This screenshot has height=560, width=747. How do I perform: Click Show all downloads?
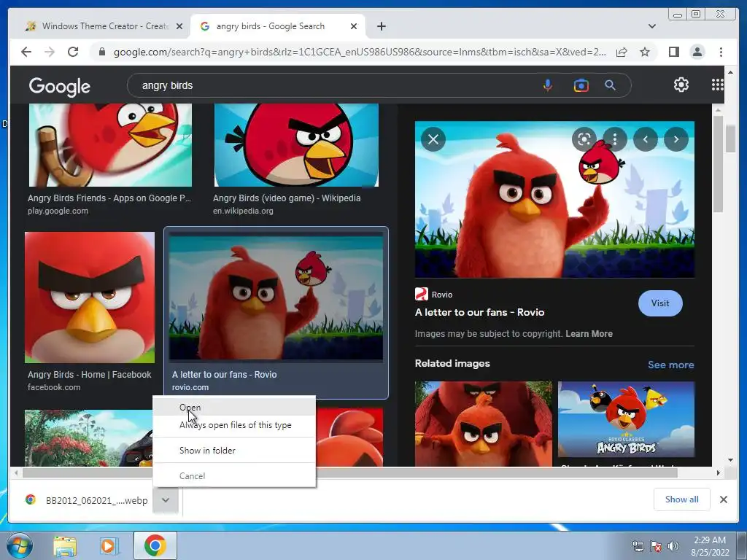pyautogui.click(x=682, y=499)
